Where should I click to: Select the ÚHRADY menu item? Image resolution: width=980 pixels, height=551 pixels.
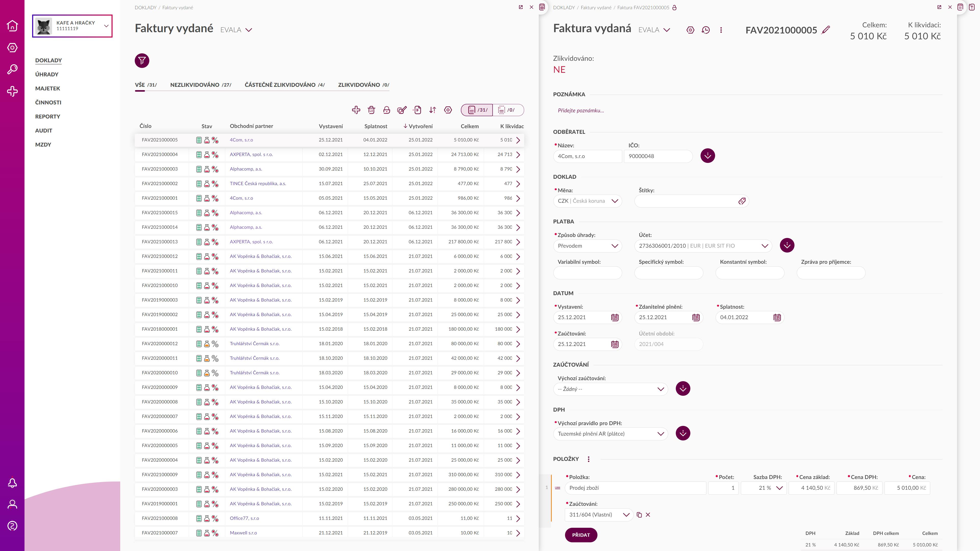(47, 75)
